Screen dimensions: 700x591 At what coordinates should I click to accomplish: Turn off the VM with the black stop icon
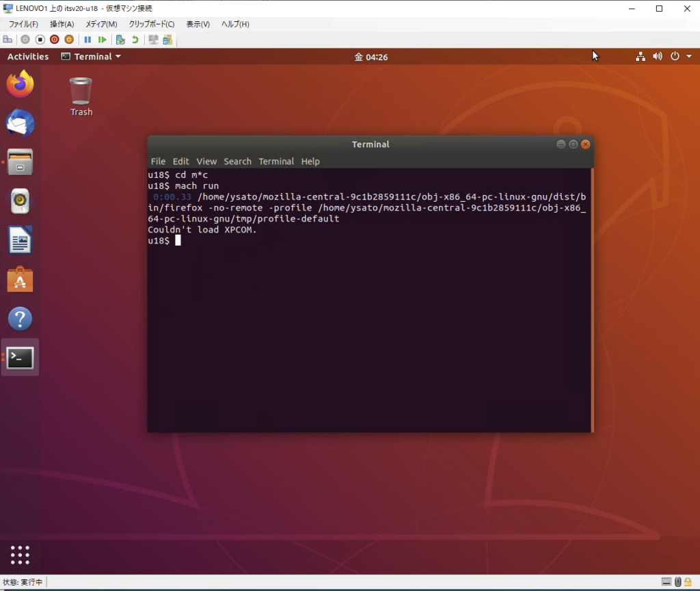40,40
